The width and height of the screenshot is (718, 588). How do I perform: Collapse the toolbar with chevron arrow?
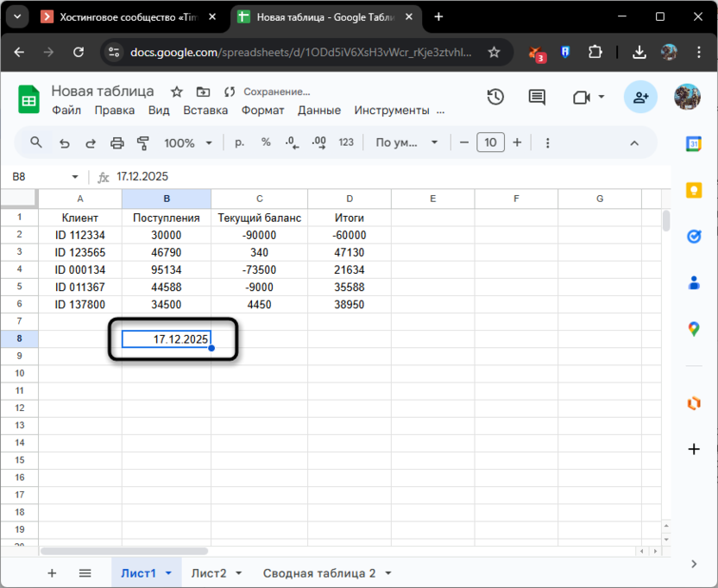coord(634,142)
